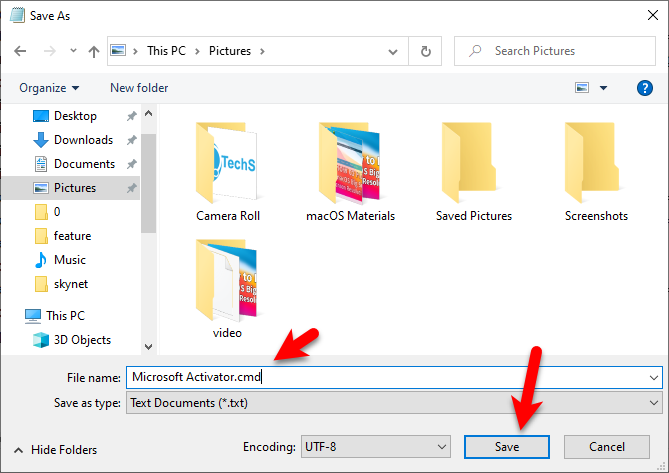Open the Camera Roll folder
Image resolution: width=669 pixels, height=473 pixels.
(x=228, y=171)
